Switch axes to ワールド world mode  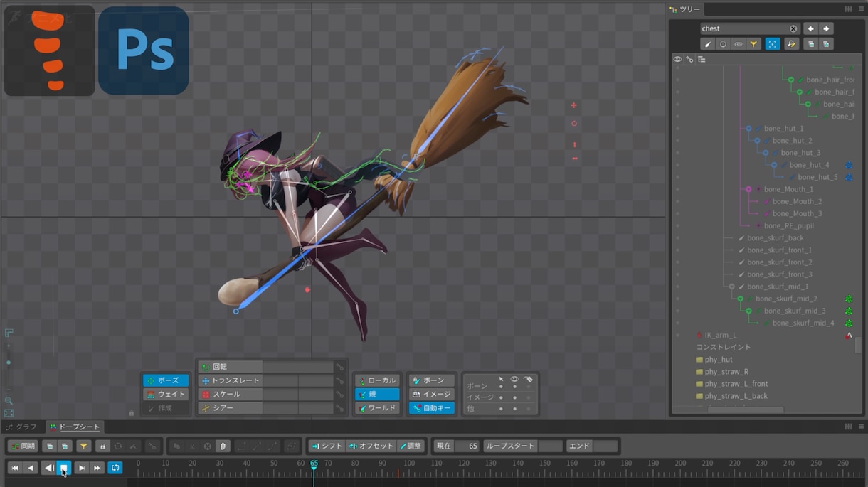tap(377, 408)
